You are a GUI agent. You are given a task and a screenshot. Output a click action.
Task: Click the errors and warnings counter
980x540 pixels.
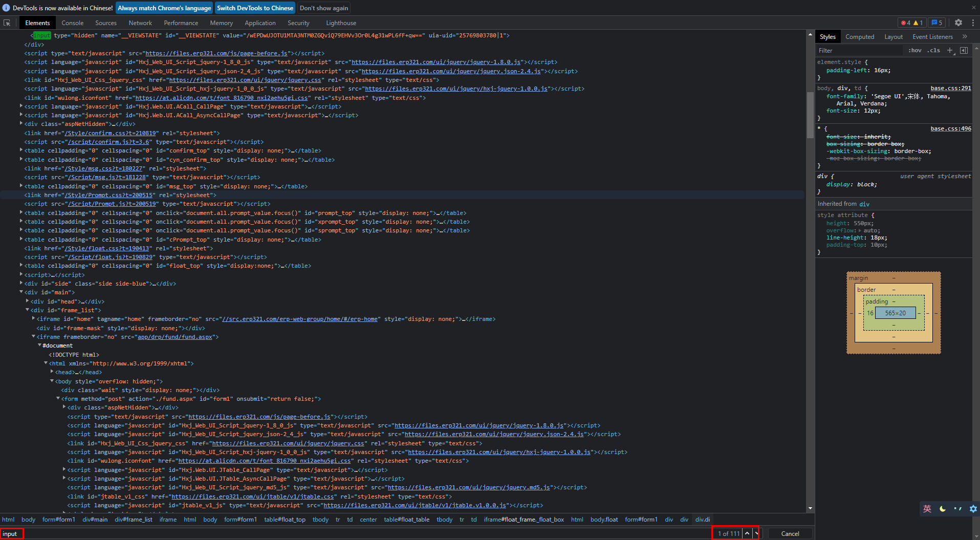[912, 23]
